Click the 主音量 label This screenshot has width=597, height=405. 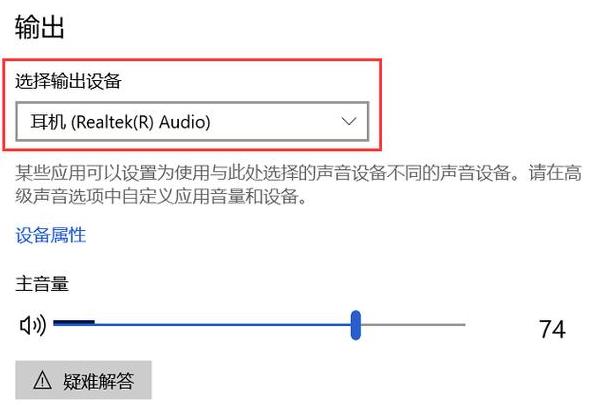coord(42,284)
